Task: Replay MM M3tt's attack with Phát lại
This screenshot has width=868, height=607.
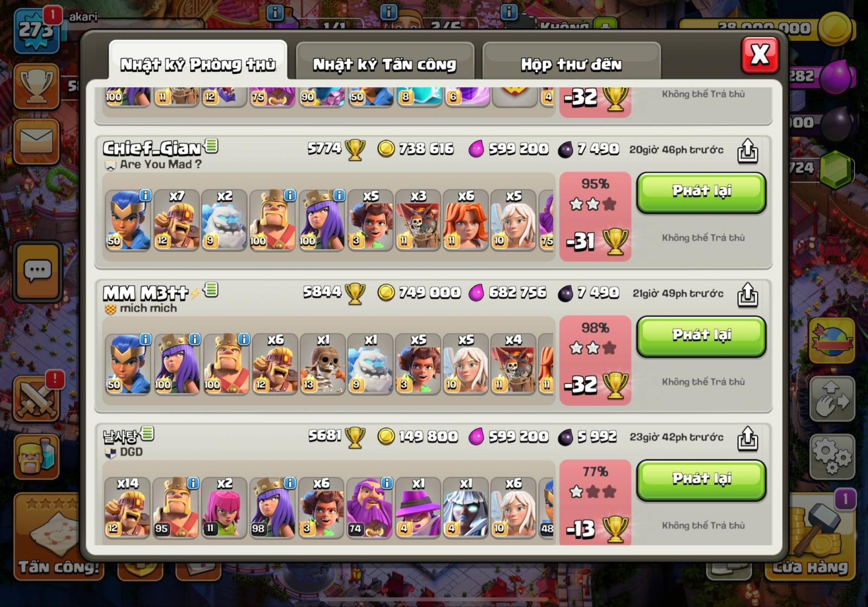Action: point(701,337)
